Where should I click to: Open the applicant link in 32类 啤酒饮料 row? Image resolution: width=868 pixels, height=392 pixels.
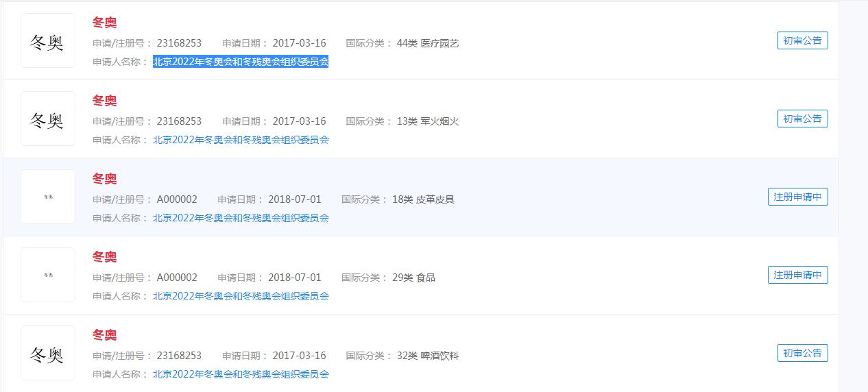(x=241, y=374)
